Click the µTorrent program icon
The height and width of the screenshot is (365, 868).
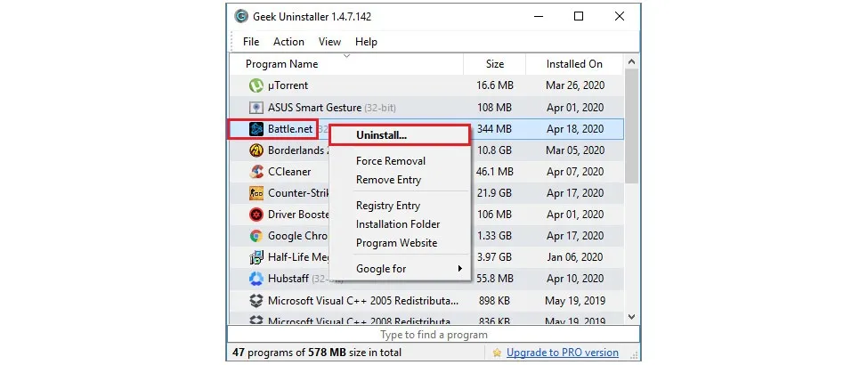256,85
